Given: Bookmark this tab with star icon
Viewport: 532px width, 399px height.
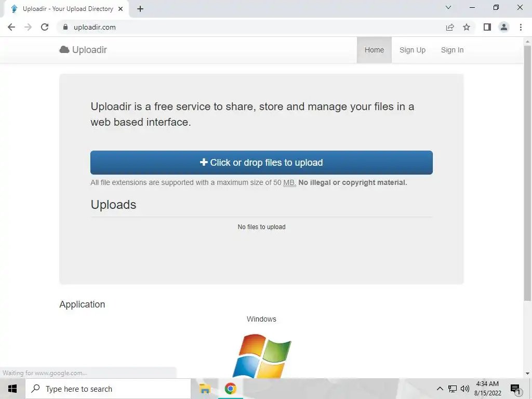Looking at the screenshot, I should point(467,27).
